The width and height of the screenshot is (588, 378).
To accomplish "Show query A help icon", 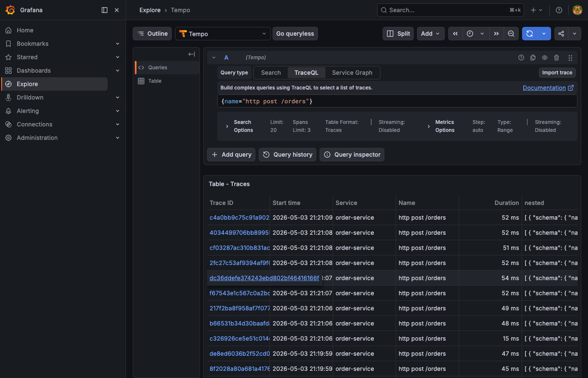I will pyautogui.click(x=521, y=58).
